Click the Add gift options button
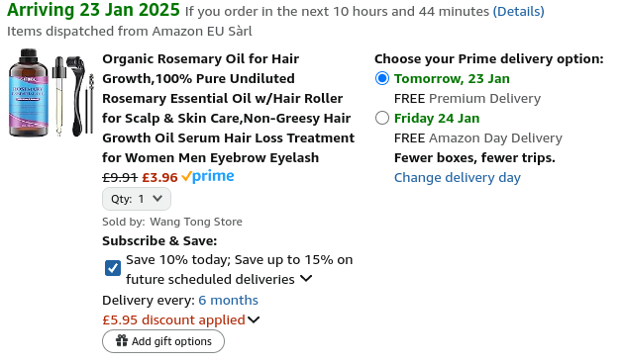 pos(163,341)
